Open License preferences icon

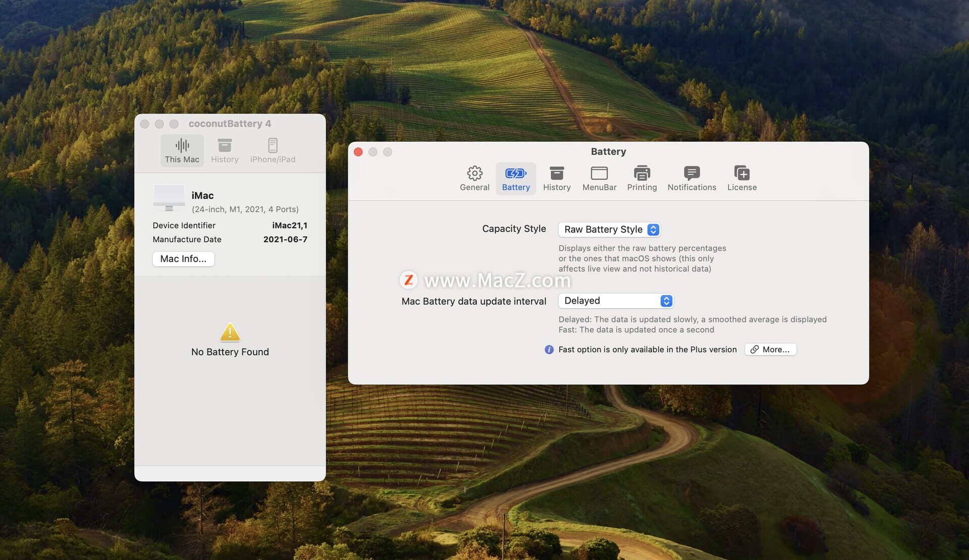pos(742,173)
